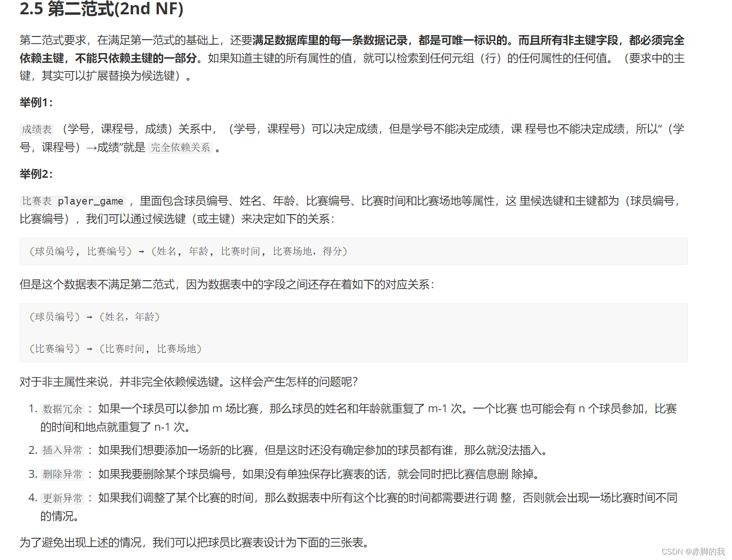Click the label "举例2:"
732x560 pixels.
[x=36, y=174]
